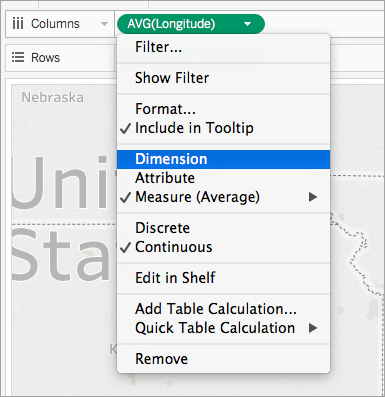
Task: Expand the Measure (Average) submenu arrow
Action: [313, 197]
